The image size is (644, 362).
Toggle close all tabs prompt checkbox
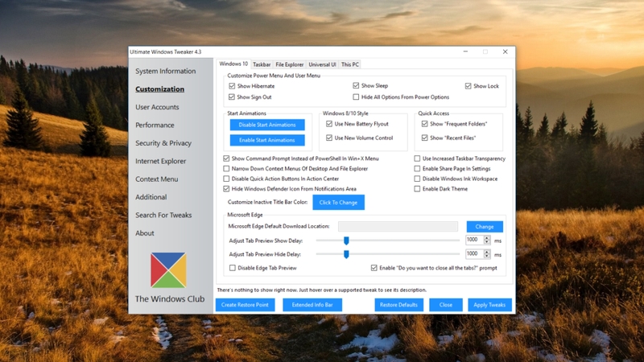[374, 268]
